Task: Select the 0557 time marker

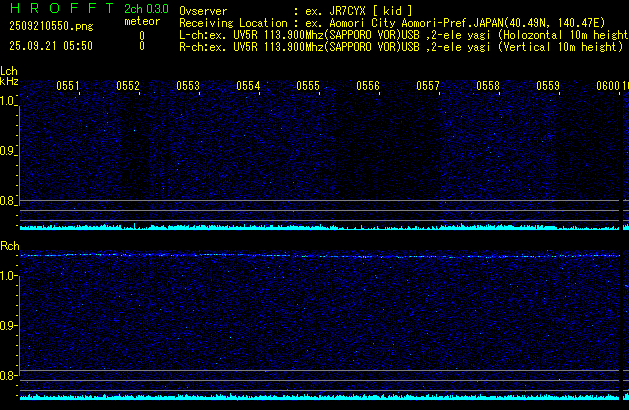Action: (x=428, y=87)
